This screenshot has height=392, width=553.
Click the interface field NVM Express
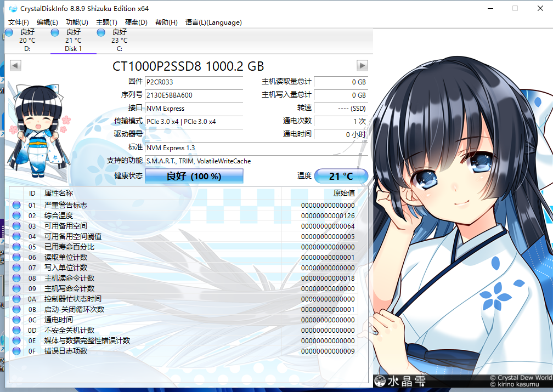pos(194,108)
